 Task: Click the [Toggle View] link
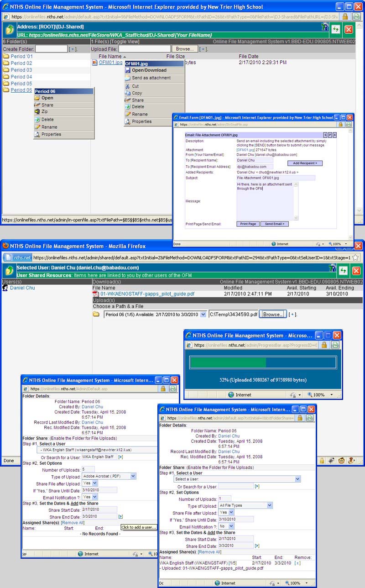click(x=124, y=42)
